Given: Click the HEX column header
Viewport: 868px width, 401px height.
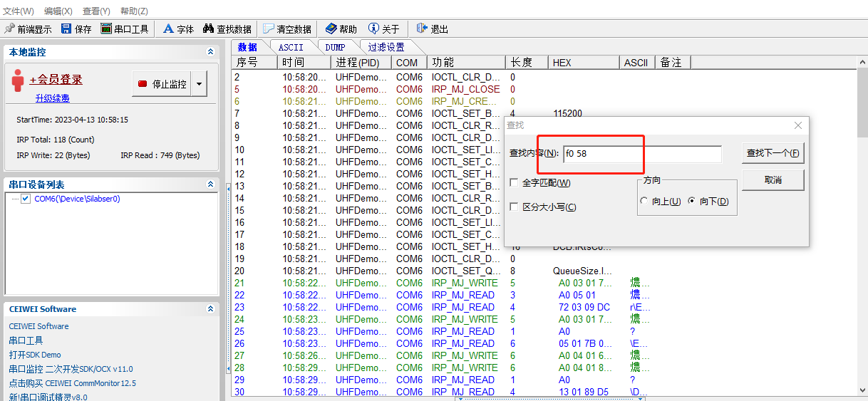Looking at the screenshot, I should pos(584,63).
